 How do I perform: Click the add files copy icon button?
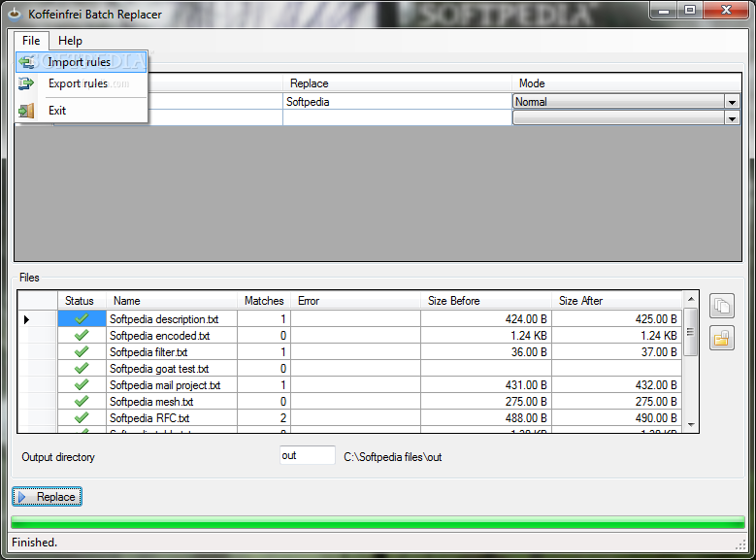click(x=722, y=306)
